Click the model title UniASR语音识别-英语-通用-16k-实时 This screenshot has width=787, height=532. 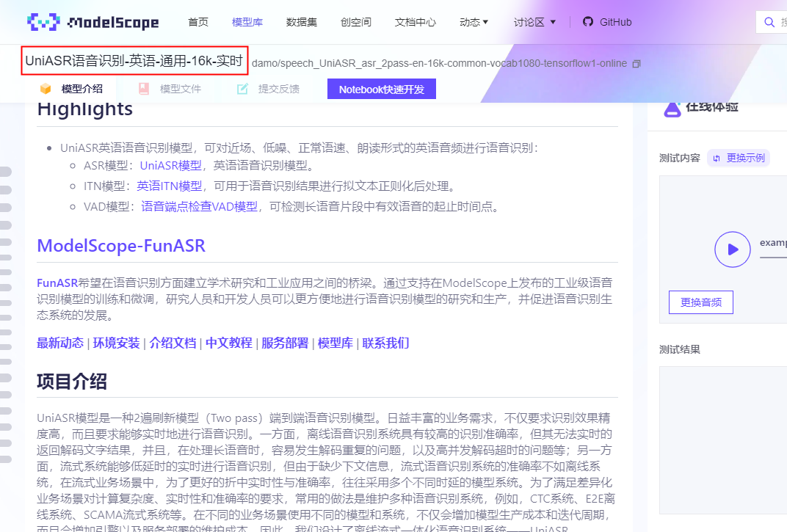pos(134,61)
